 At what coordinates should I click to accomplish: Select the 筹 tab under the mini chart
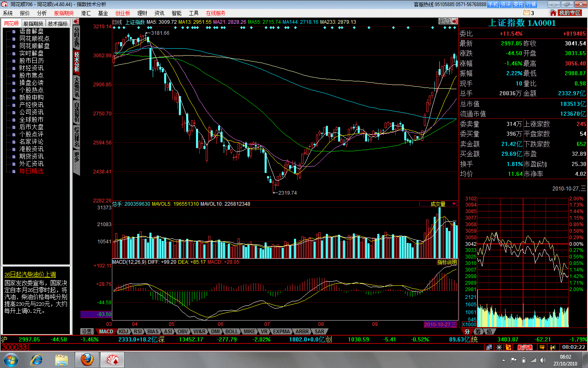coord(478,332)
